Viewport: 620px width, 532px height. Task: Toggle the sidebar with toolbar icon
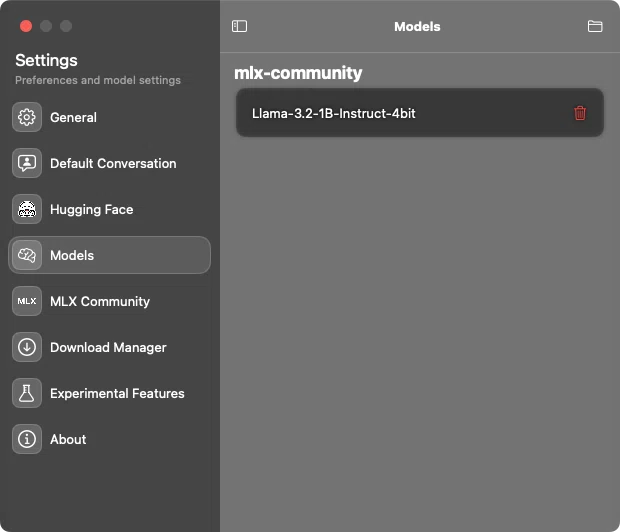click(239, 26)
